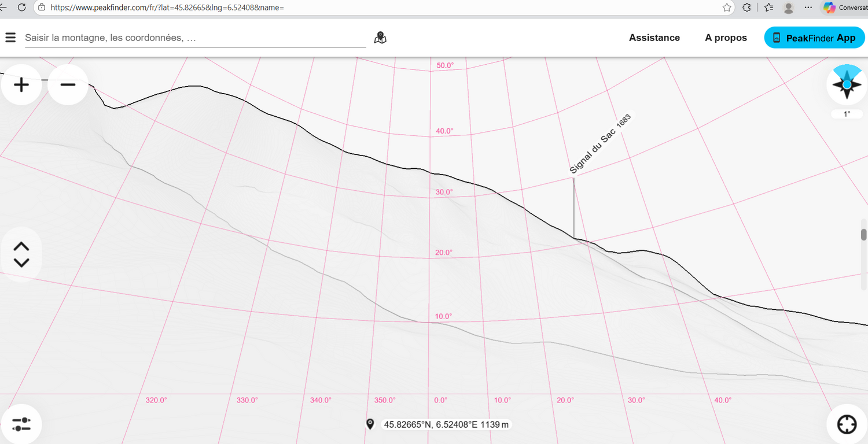This screenshot has height=444, width=868.
Task: Open the browser extensions icon
Action: coord(747,8)
